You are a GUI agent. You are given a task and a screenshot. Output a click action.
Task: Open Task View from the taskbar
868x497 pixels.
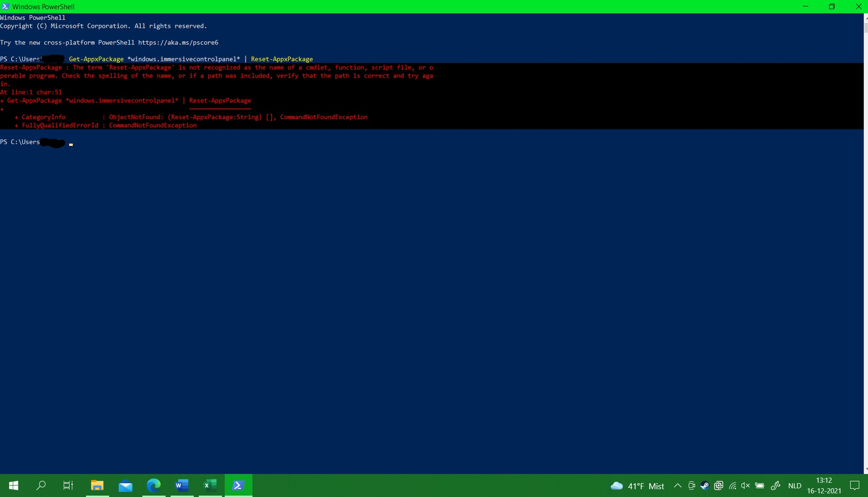(68, 486)
